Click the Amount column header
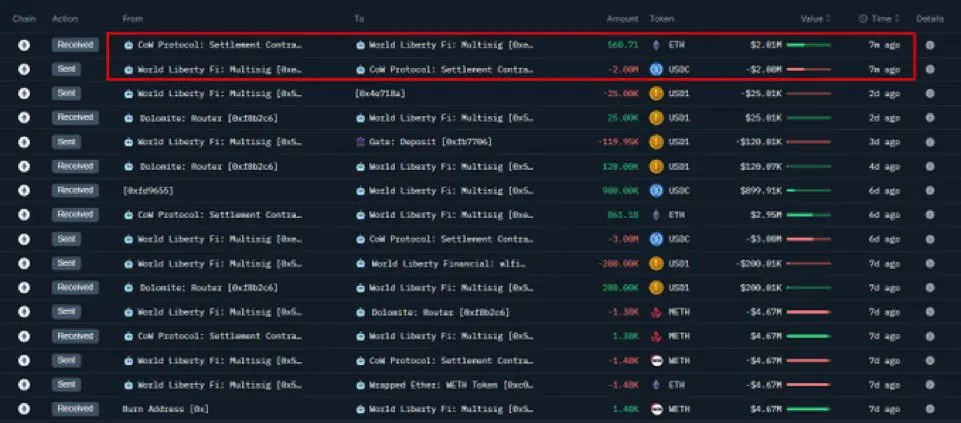 pyautogui.click(x=623, y=19)
